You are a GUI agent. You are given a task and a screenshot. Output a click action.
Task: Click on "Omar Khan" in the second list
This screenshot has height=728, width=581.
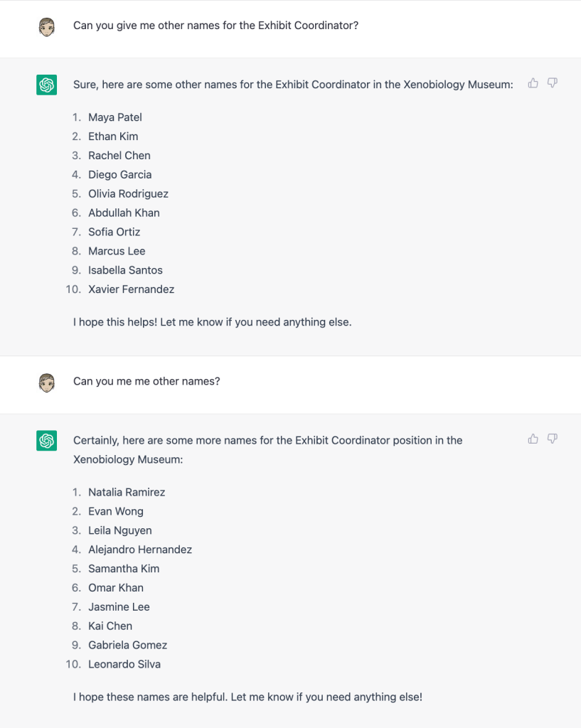point(116,588)
